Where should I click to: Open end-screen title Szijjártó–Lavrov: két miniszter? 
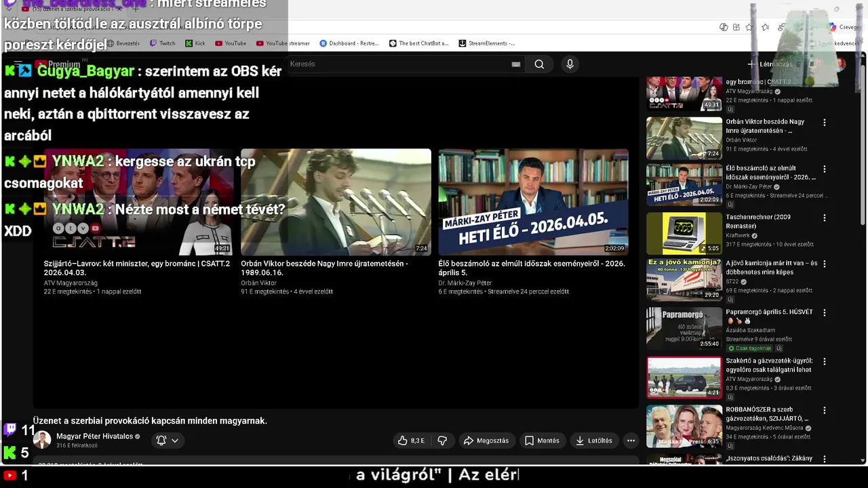137,268
